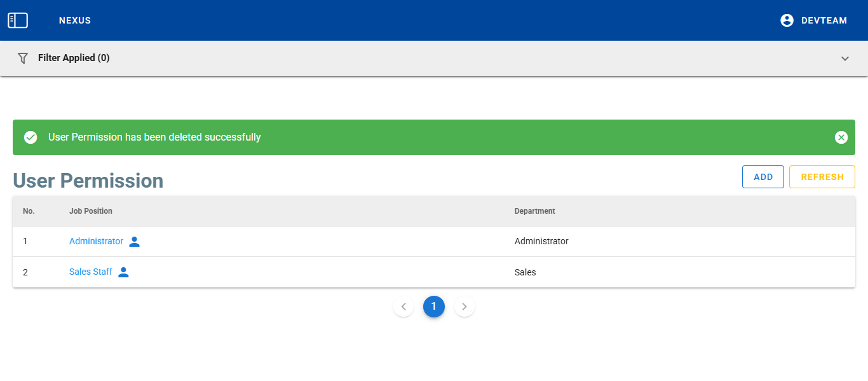Go to the next page arrow
Image resolution: width=868 pixels, height=381 pixels.
[465, 307]
